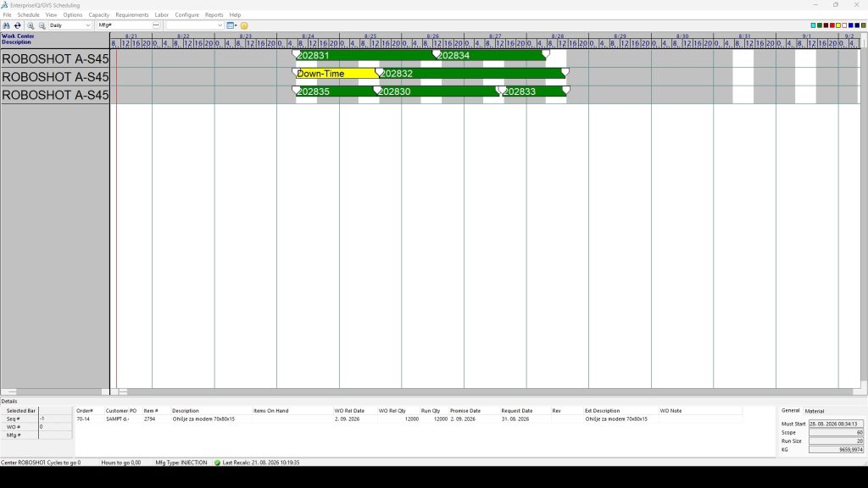Screen dimensions: 868x488
Task: Click the binoculars Find icon
Action: pos(6,25)
